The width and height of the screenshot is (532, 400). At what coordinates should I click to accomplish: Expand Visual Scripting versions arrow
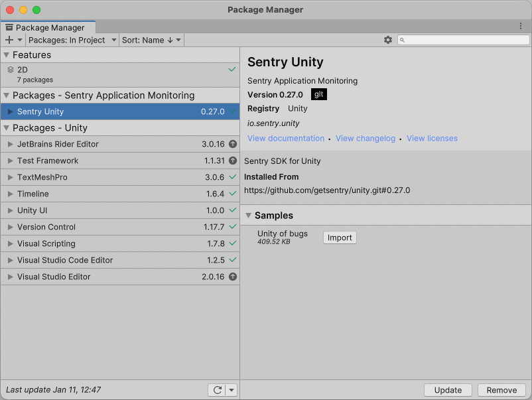[x=10, y=244]
